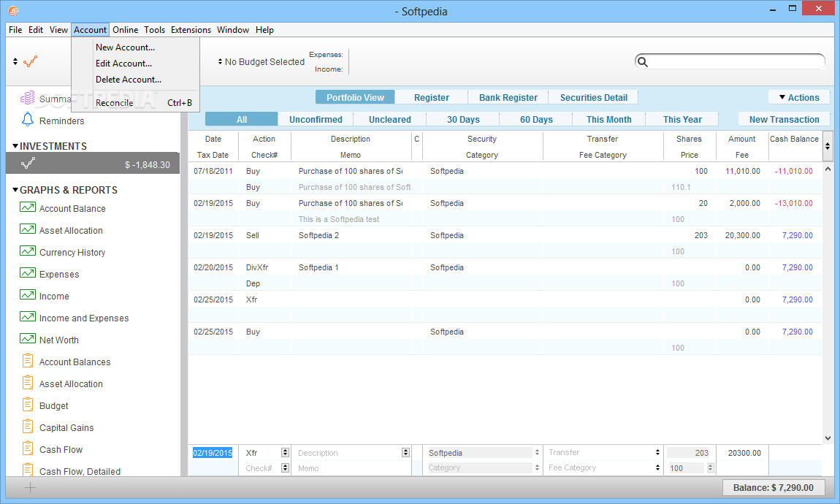Open the No Budget Selected dropdown

point(261,62)
